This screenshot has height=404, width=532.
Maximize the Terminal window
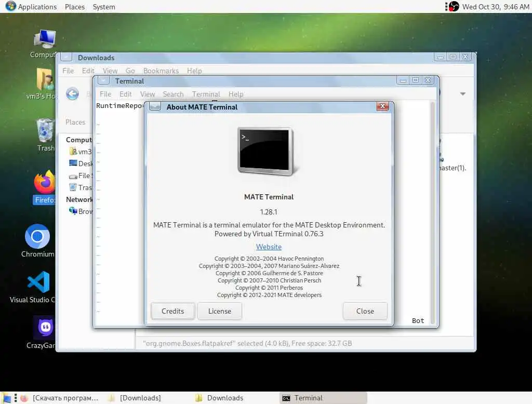[x=415, y=80]
